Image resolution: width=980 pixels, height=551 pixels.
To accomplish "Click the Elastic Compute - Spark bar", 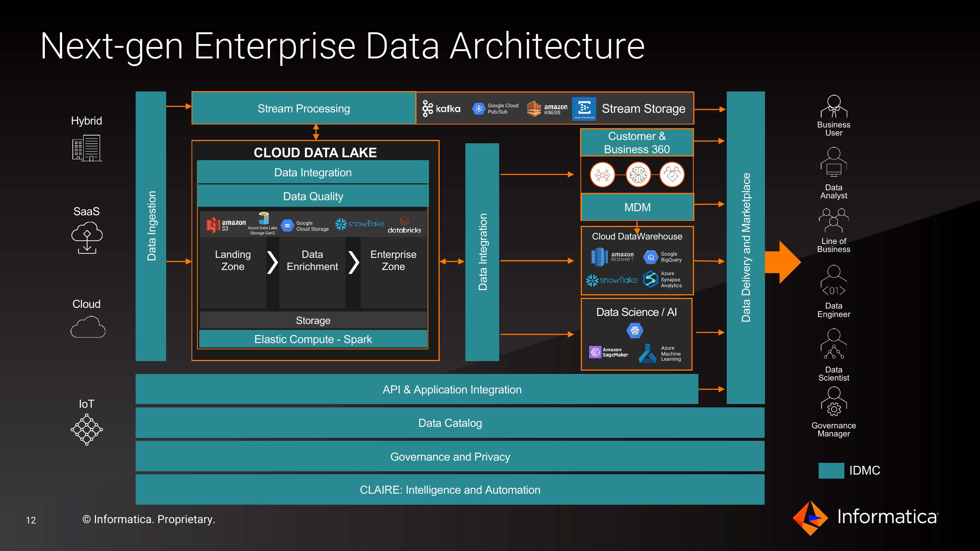I will pyautogui.click(x=313, y=339).
